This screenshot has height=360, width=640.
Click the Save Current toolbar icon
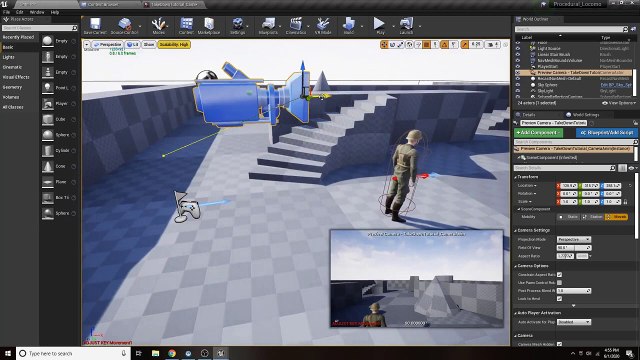point(95,26)
